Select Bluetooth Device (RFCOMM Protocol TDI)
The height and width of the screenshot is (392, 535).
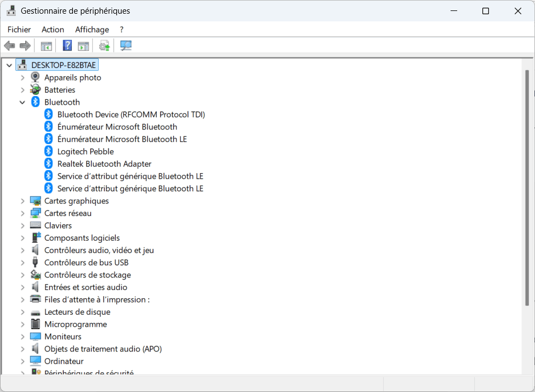pos(131,114)
